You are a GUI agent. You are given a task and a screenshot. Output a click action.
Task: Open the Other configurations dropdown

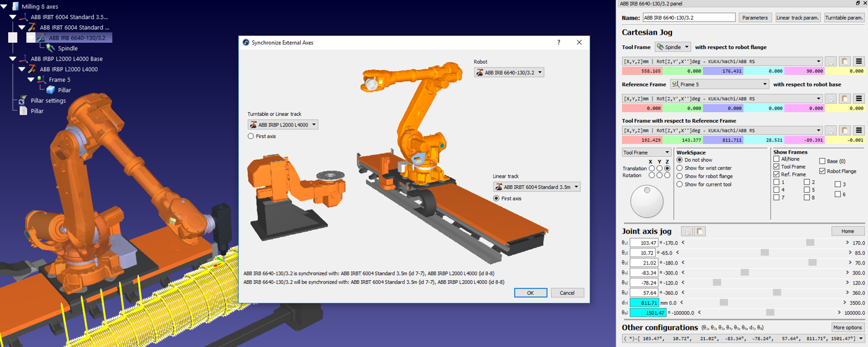click(743, 338)
